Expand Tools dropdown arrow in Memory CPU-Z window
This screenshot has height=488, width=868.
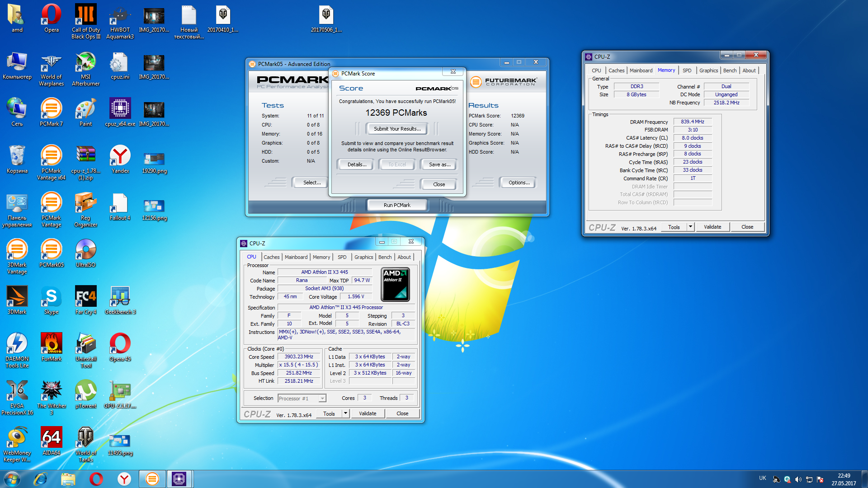coord(690,227)
